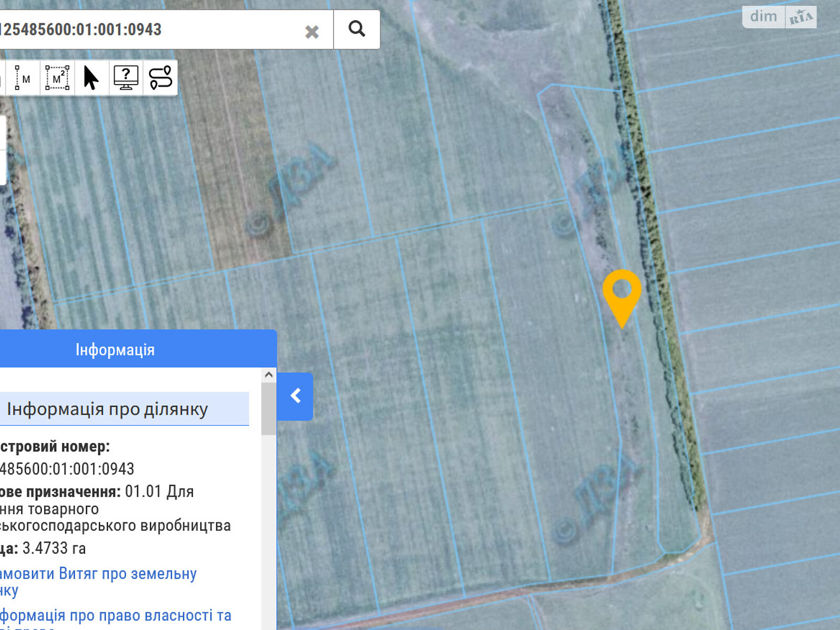Clear the cadastral number search field
Image resolution: width=840 pixels, height=630 pixels.
point(312,32)
